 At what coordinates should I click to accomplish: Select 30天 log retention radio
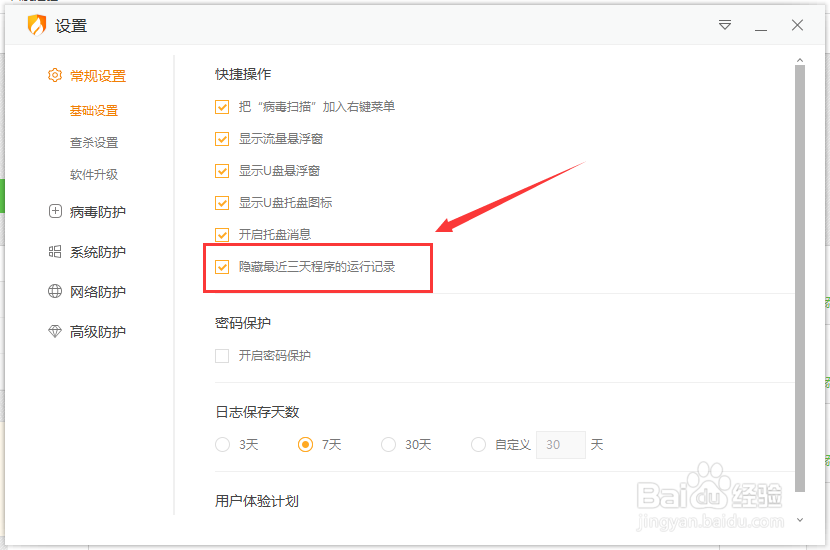click(x=389, y=445)
